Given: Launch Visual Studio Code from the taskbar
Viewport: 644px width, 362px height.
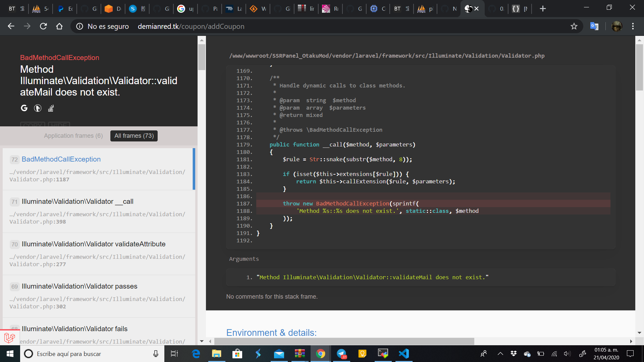Looking at the screenshot, I should pyautogui.click(x=404, y=354).
